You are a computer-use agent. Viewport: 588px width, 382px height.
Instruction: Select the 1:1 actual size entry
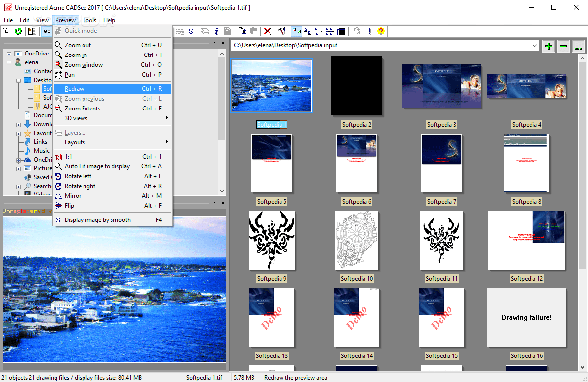[112, 156]
